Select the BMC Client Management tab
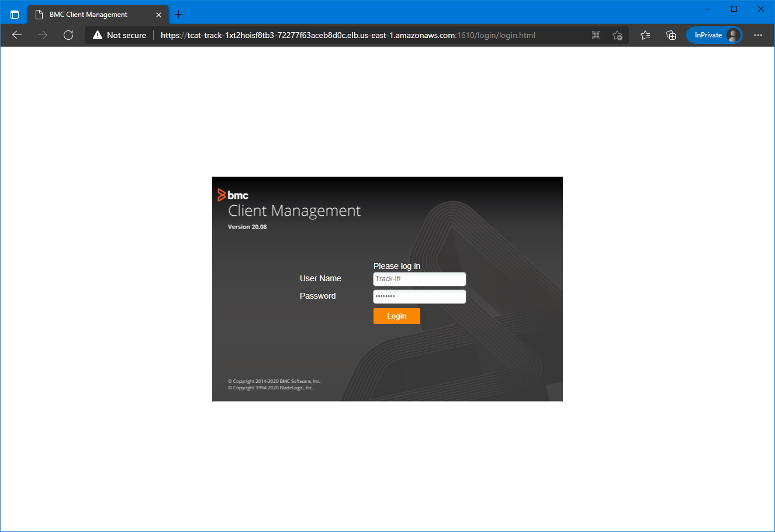Image resolution: width=775 pixels, height=532 pixels. (98, 15)
